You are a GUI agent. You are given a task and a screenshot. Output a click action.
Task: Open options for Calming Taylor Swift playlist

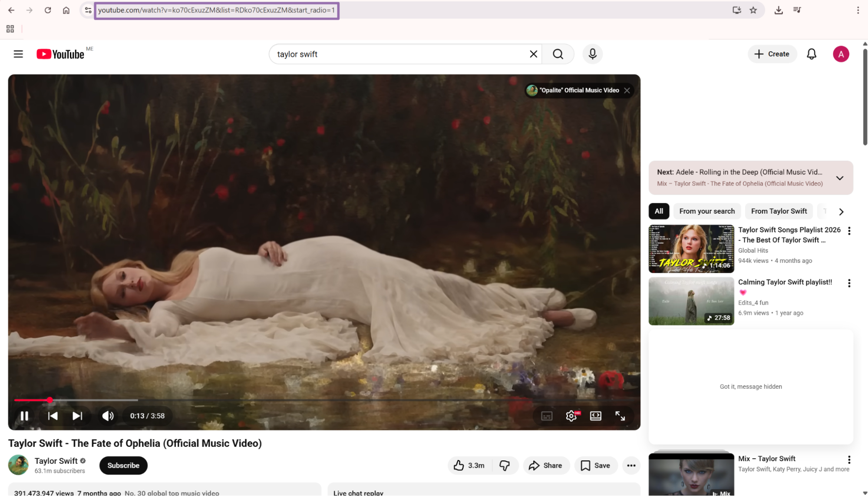coord(849,283)
